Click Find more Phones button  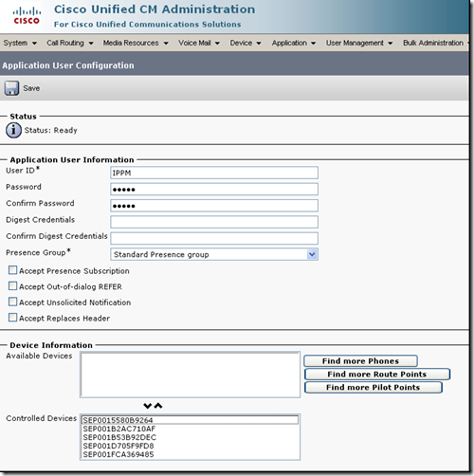[x=360, y=361]
